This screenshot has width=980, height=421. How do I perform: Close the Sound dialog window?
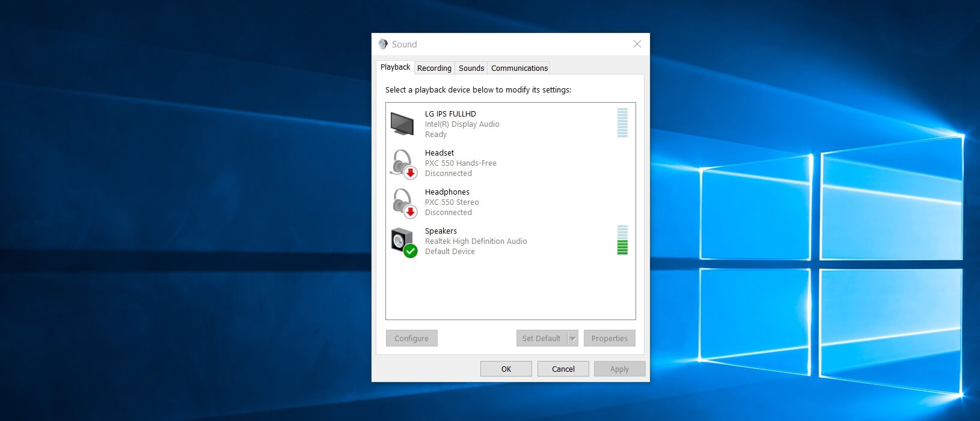(637, 44)
